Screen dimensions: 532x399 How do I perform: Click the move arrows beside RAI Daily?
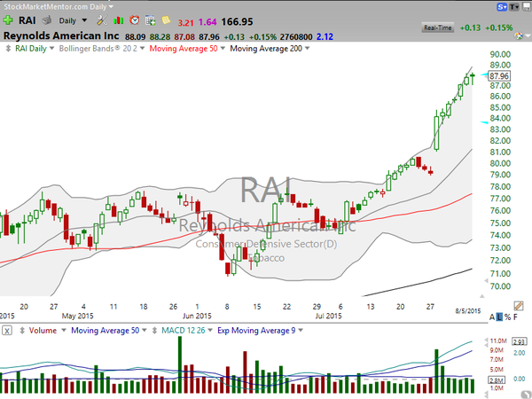point(8,49)
